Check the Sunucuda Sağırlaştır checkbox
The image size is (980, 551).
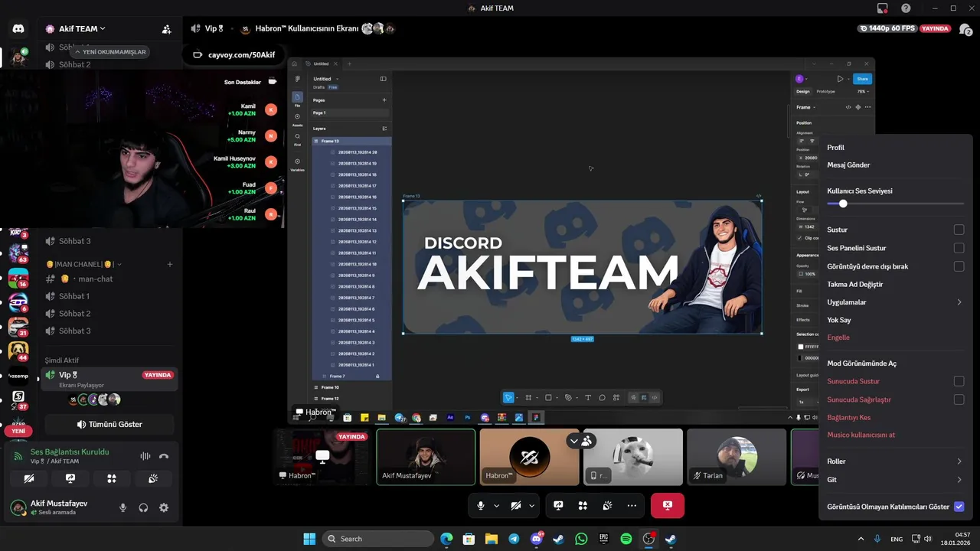tap(959, 399)
